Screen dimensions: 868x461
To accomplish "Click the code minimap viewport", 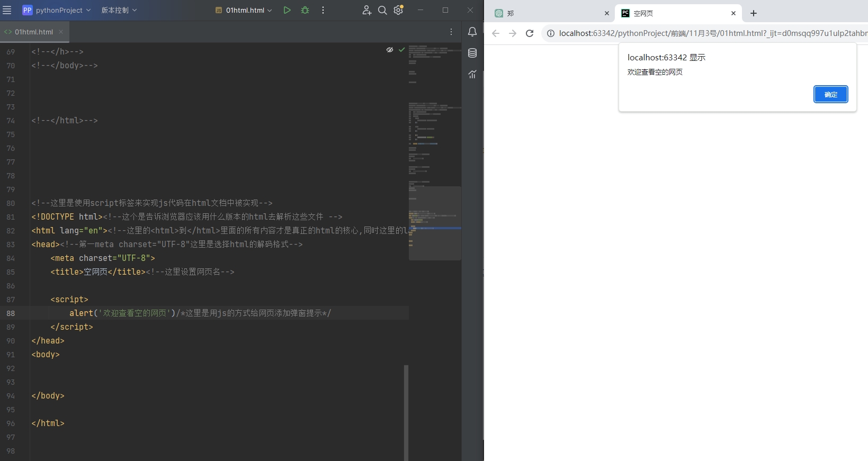I will coord(435,223).
